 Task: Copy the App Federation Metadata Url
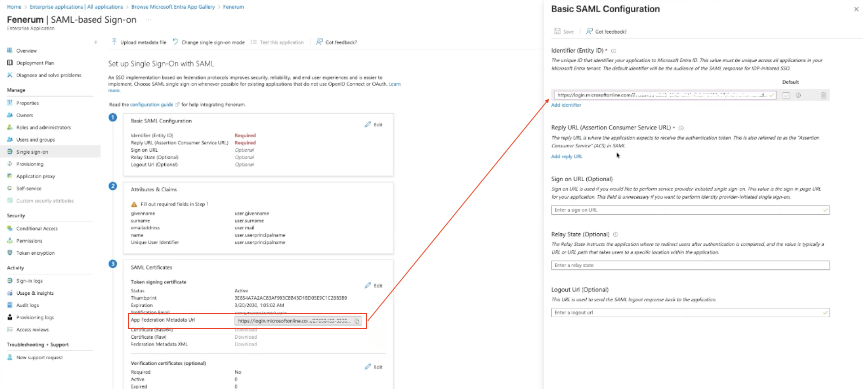coord(357,321)
